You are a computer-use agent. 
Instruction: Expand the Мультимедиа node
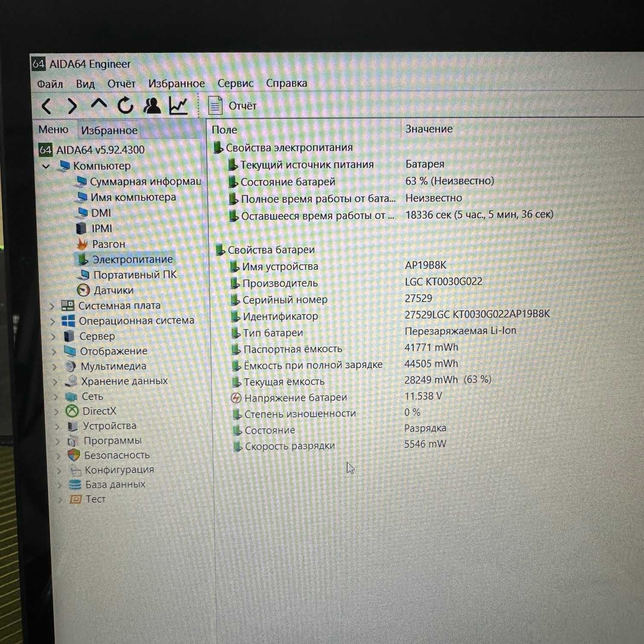pos(55,367)
